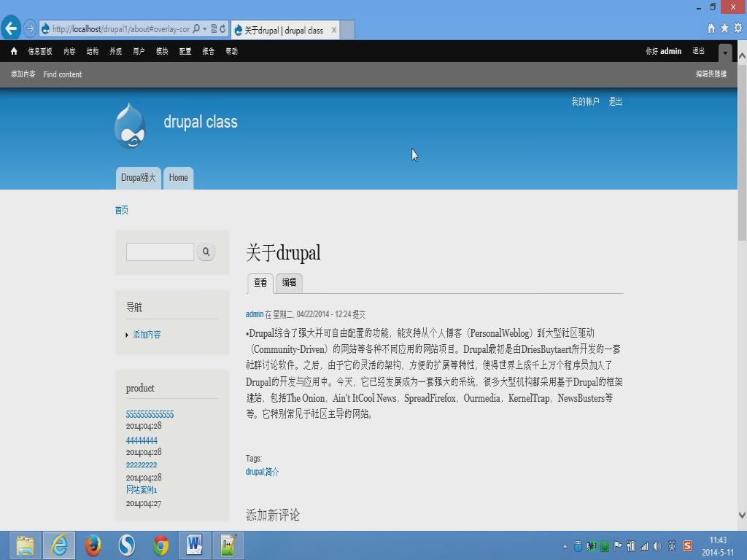Open a new blank browser tab
This screenshot has width=747, height=560.
[x=347, y=30]
